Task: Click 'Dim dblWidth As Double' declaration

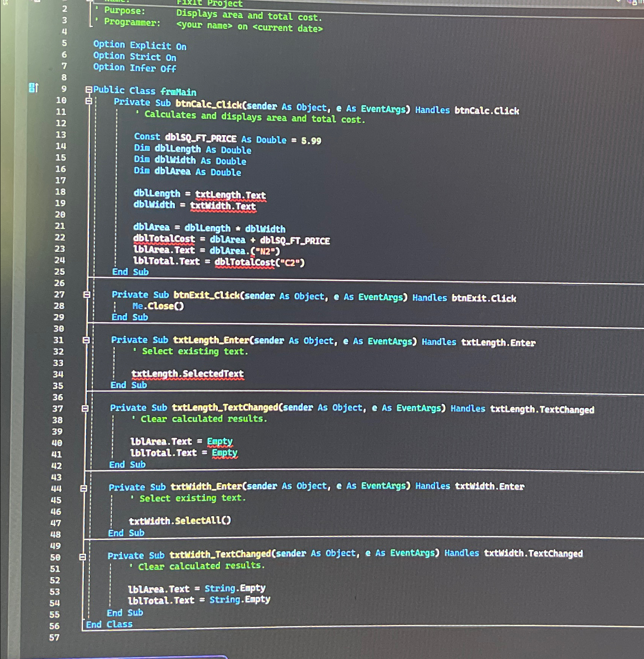Action: pyautogui.click(x=190, y=160)
